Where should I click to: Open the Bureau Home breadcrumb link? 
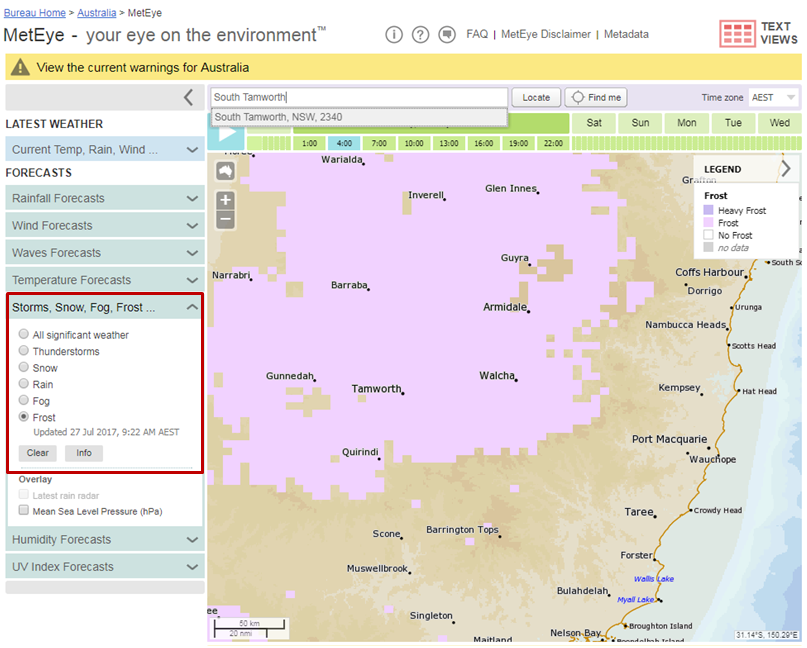pos(34,13)
